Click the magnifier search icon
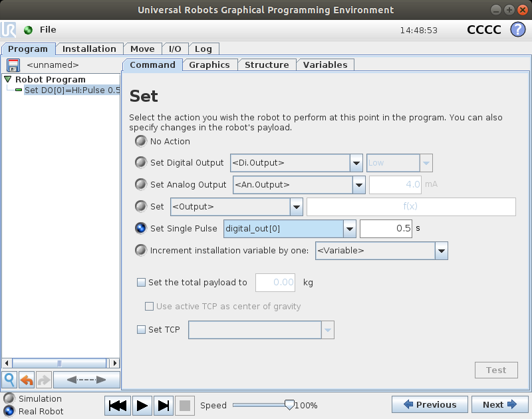Image resolution: width=532 pixels, height=419 pixels. pyautogui.click(x=9, y=380)
